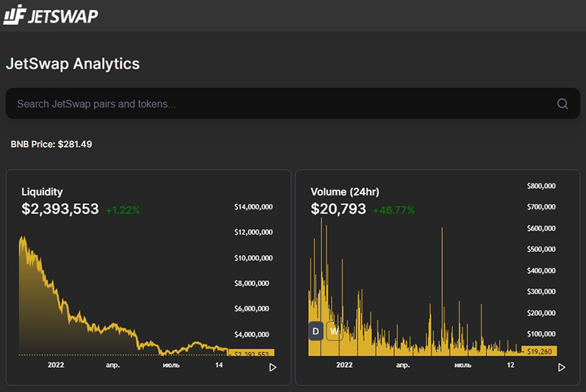
Task: Click the Liquidity chart title
Action: pos(42,192)
